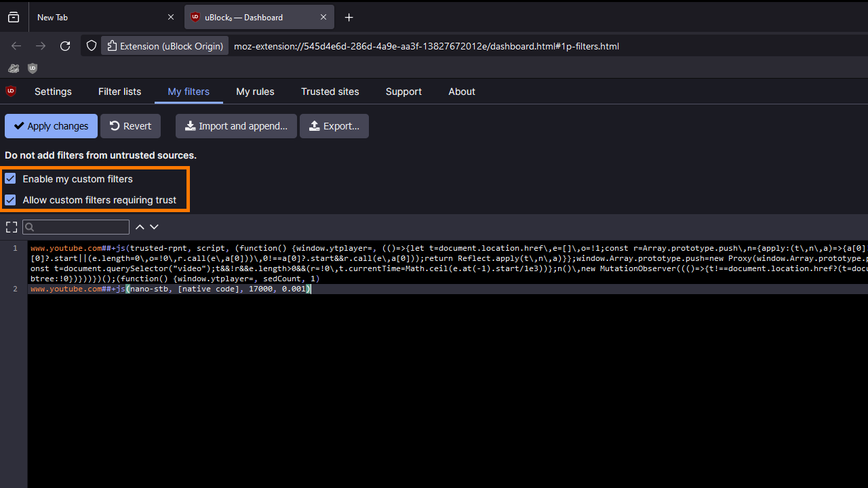Open a new browser tab with plus
This screenshot has height=488, width=868.
coord(349,18)
